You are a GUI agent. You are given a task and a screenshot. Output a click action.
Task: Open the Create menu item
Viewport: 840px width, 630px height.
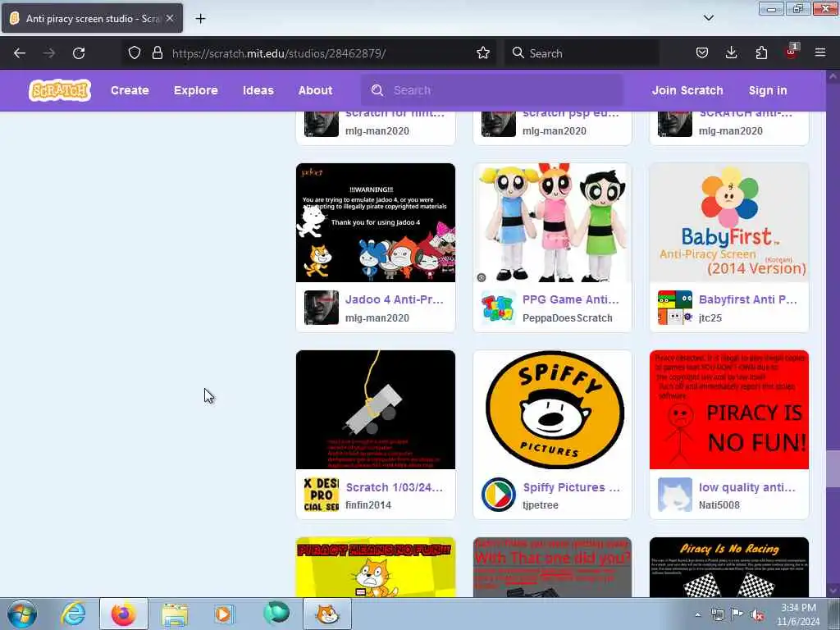[x=130, y=90]
